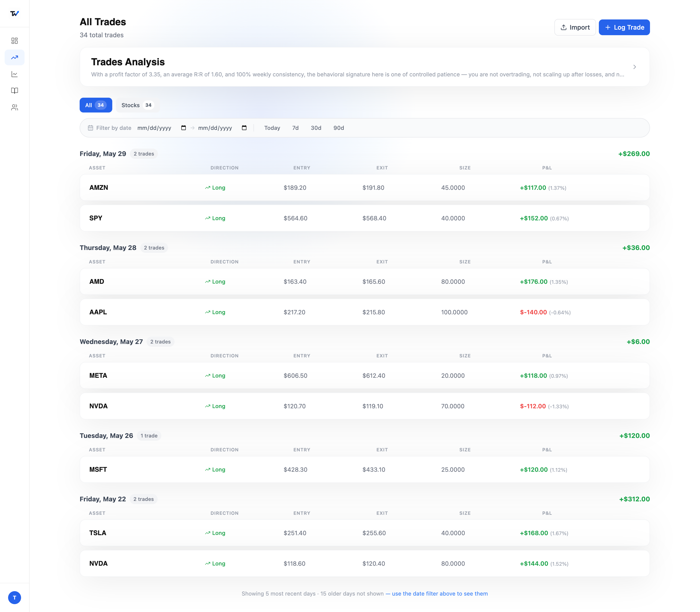The width and height of the screenshot is (700, 612).
Task: Open the AMD trade row
Action: point(365,281)
